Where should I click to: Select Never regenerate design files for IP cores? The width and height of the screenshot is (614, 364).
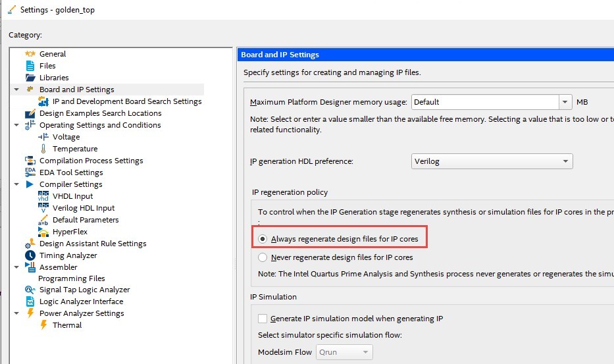(263, 257)
